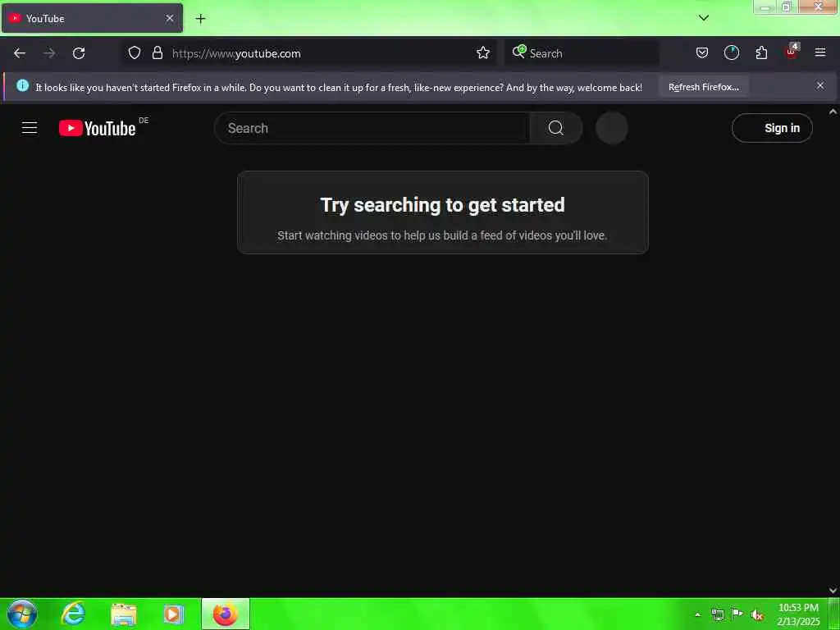The height and width of the screenshot is (630, 840).
Task: View site security padlock information
Action: click(157, 53)
